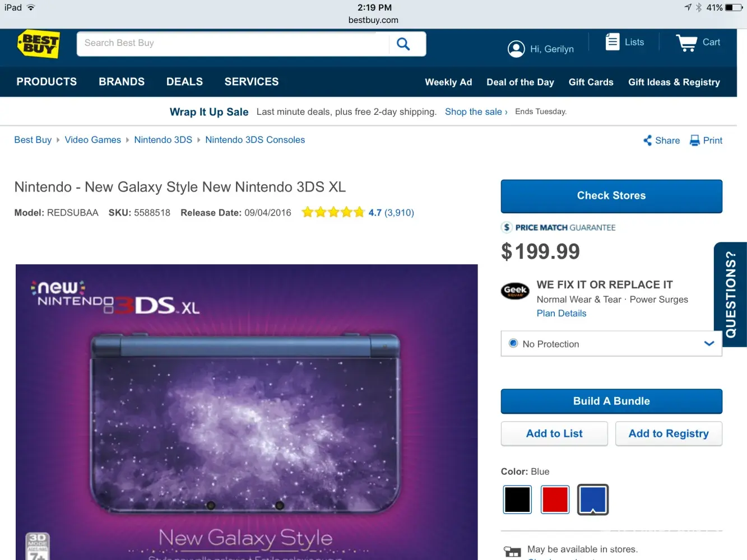
Task: Select the No Protection radio button
Action: click(513, 343)
